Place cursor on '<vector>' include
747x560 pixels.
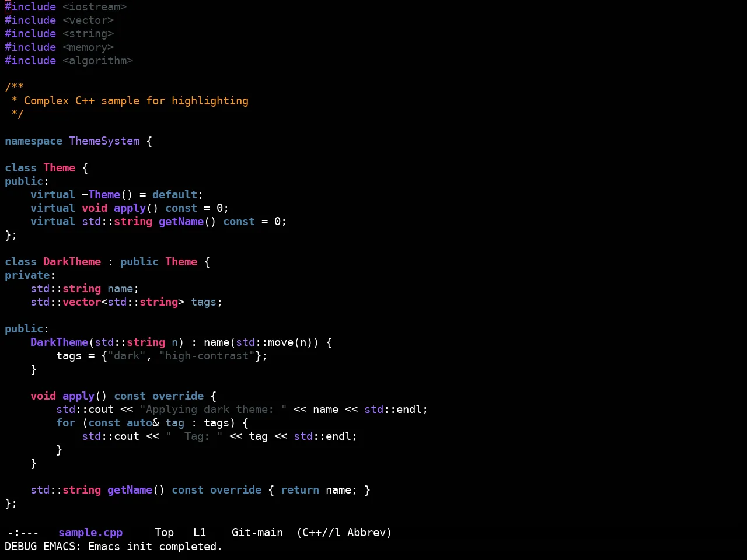(x=88, y=20)
